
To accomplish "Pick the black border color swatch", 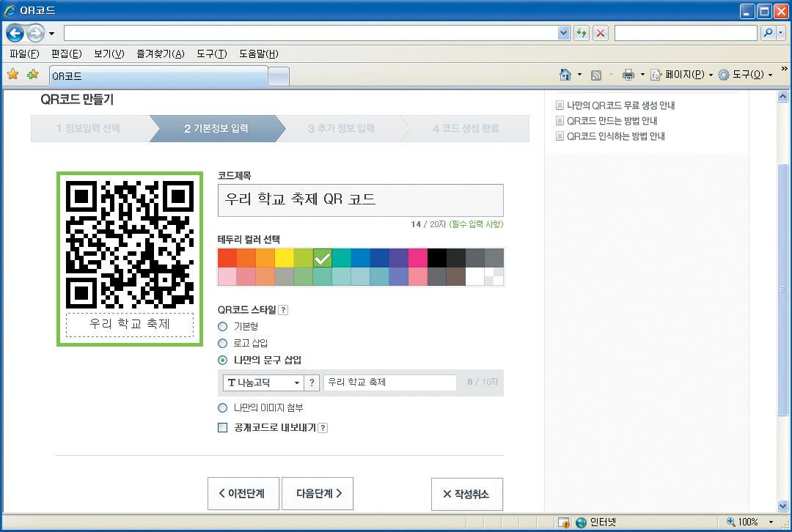I will click(x=437, y=258).
